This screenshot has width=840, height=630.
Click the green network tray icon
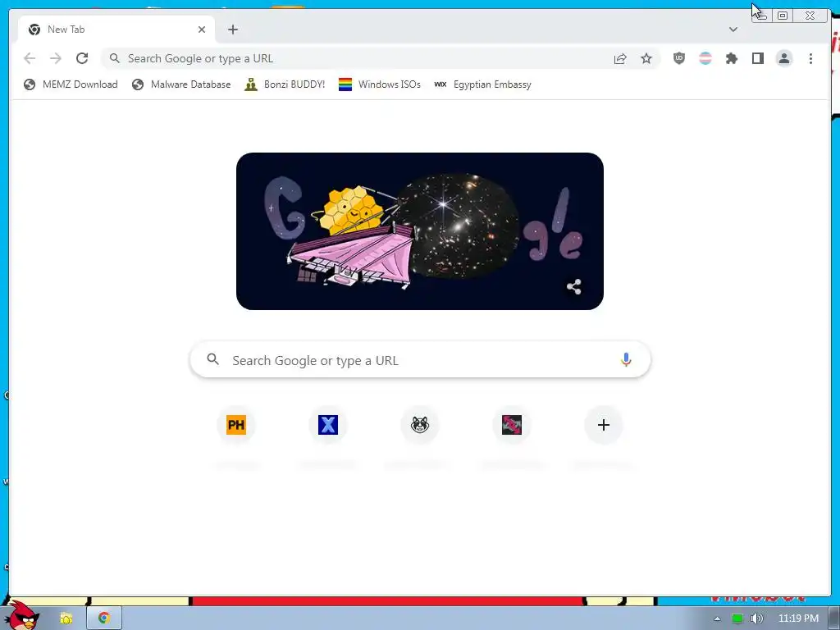(737, 619)
